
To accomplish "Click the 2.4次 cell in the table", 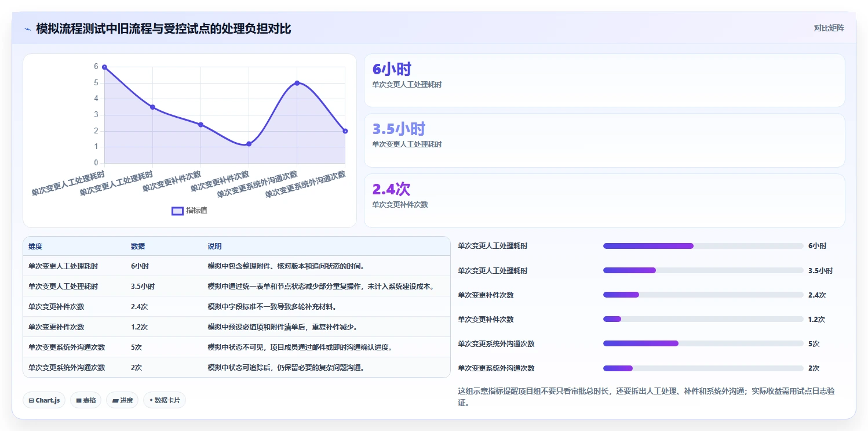I will [x=139, y=307].
